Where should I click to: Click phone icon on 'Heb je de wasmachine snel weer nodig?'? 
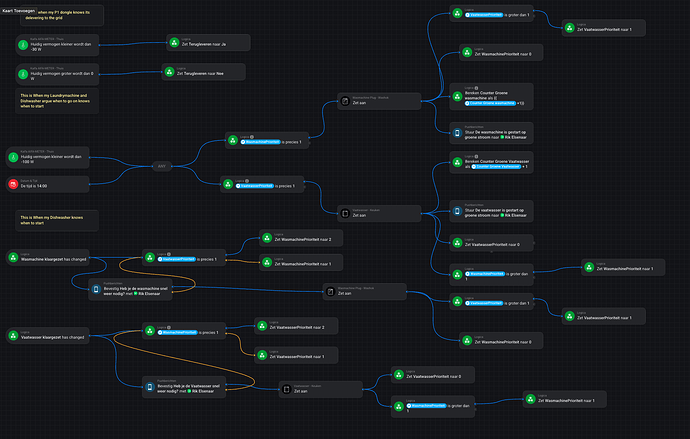96,289
